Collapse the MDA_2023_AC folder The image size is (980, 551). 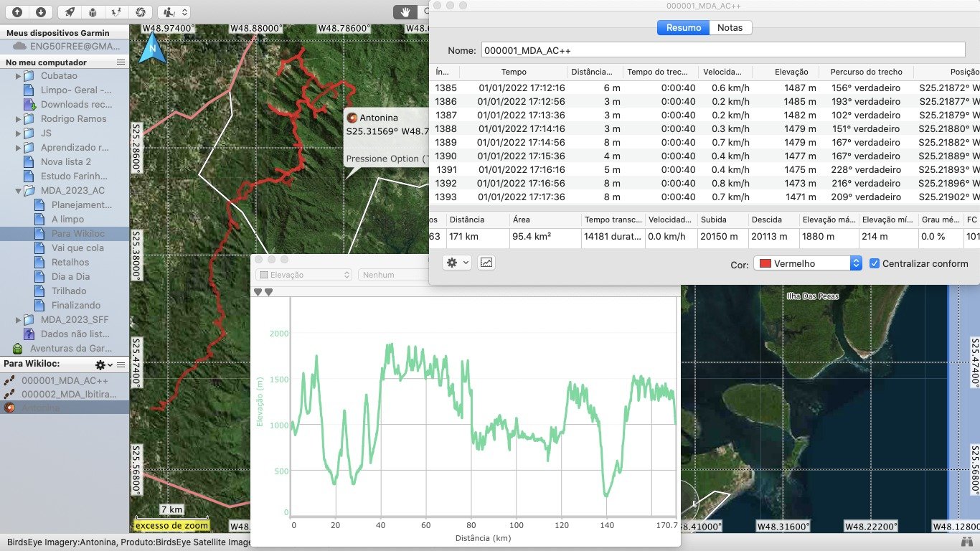(19, 191)
